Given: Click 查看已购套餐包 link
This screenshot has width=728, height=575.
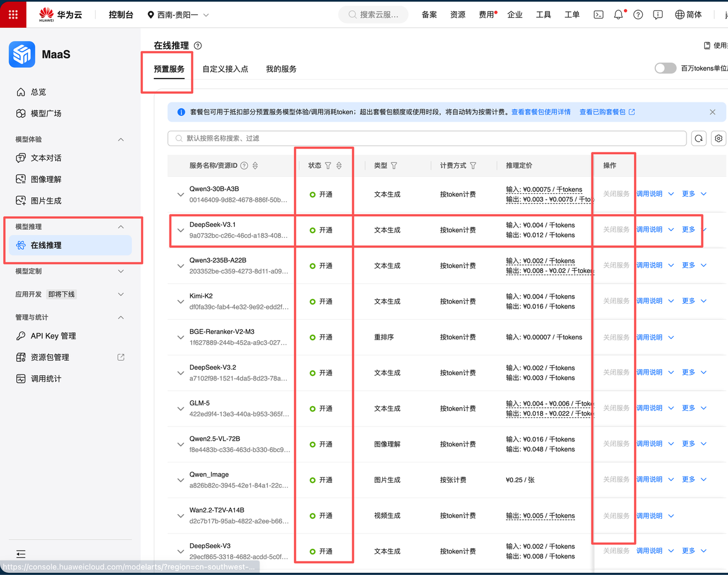Looking at the screenshot, I should pyautogui.click(x=602, y=112).
